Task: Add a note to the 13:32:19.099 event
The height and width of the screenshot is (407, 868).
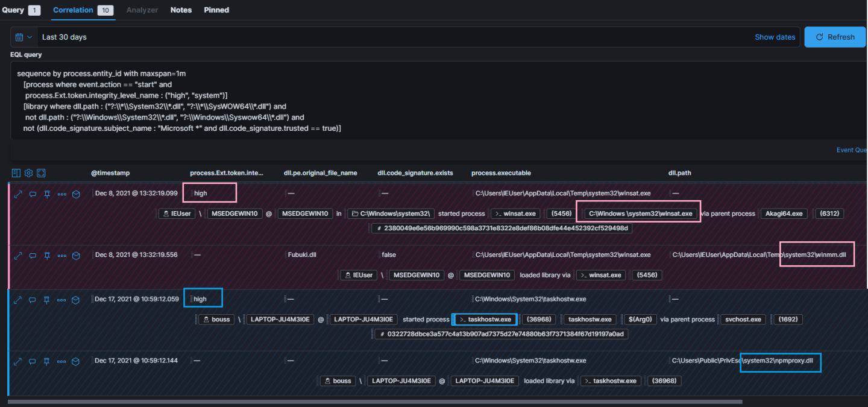Action: click(33, 194)
